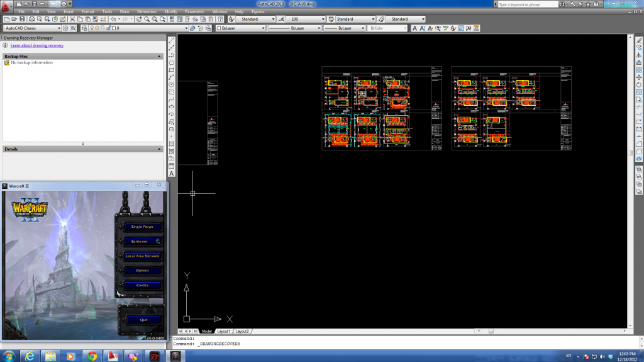
Task: Click the Save icon in quick access toolbar
Action: pyautogui.click(x=35, y=4)
